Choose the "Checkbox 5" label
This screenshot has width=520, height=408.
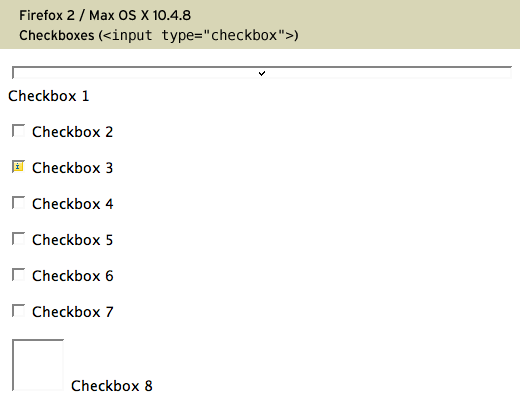73,240
